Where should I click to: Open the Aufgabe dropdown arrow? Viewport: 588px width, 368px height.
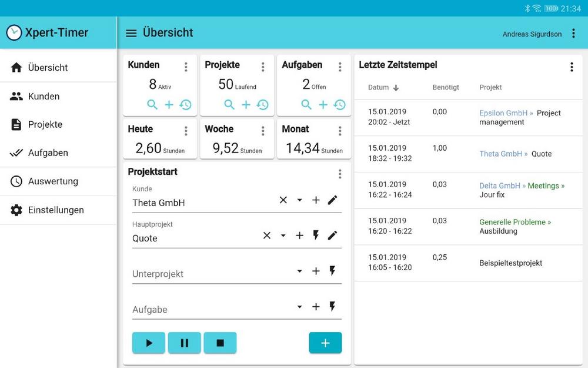coord(299,307)
